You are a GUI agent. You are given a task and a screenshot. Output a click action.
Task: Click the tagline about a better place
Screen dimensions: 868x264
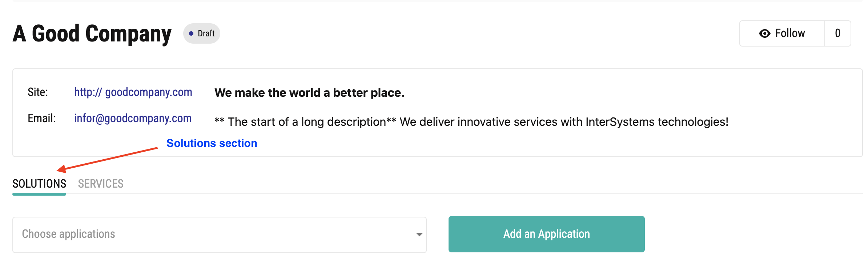click(309, 93)
